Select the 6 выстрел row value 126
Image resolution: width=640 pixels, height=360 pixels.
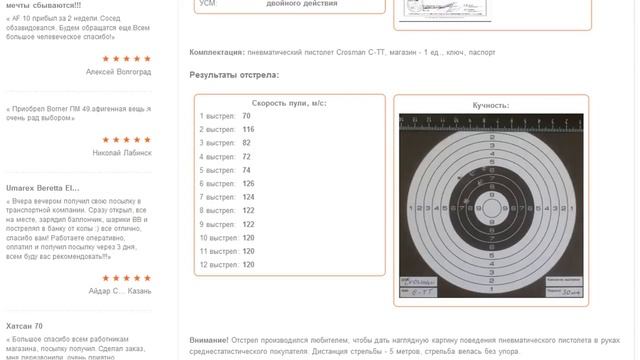click(x=248, y=184)
